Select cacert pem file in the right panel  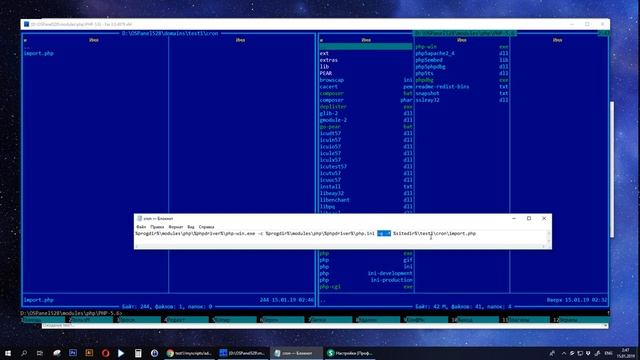coord(366,87)
